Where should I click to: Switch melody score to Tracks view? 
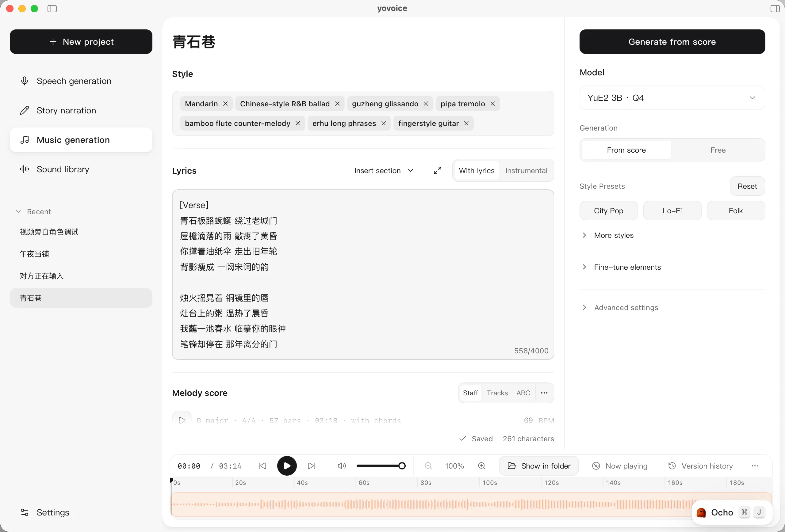click(x=497, y=393)
